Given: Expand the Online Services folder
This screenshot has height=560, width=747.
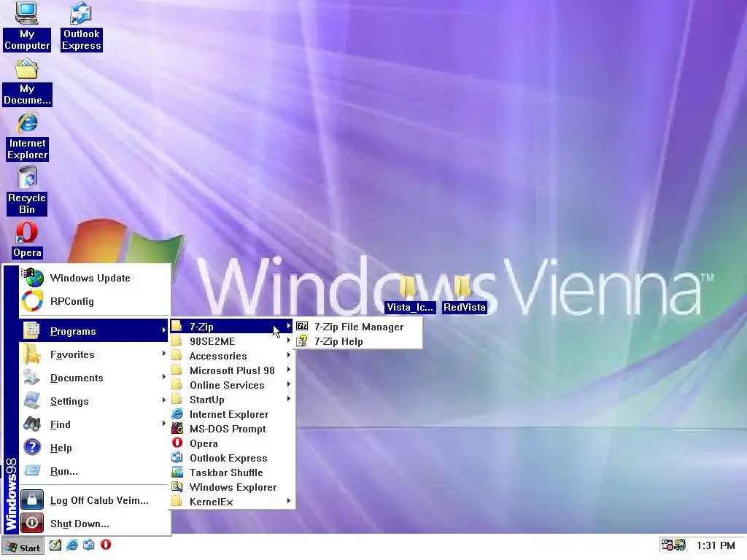Looking at the screenshot, I should pos(232,385).
